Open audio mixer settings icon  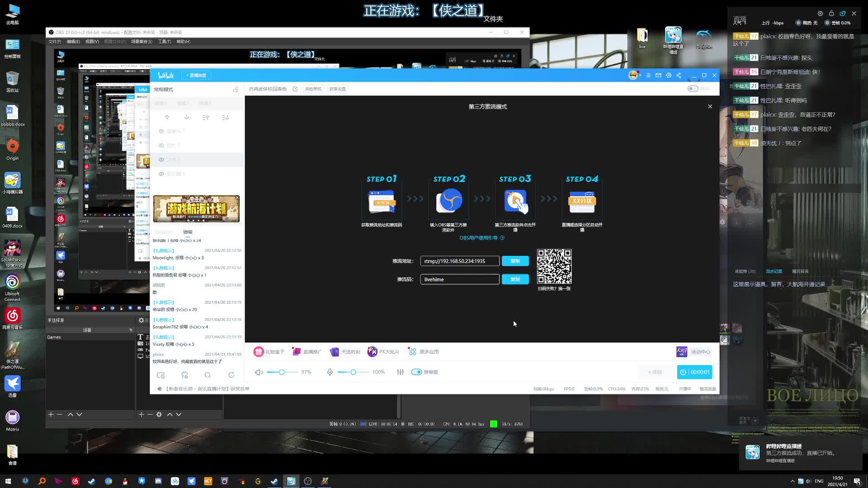tap(401, 372)
